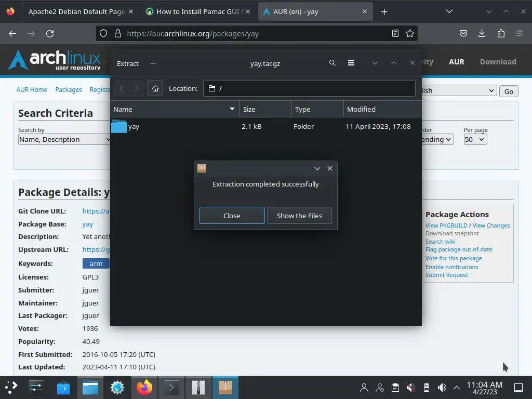Open Save to Pocket

click(x=463, y=33)
